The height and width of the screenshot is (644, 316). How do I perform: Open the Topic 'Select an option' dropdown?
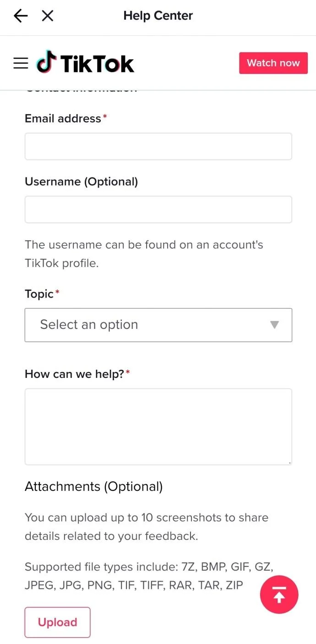[x=158, y=325]
